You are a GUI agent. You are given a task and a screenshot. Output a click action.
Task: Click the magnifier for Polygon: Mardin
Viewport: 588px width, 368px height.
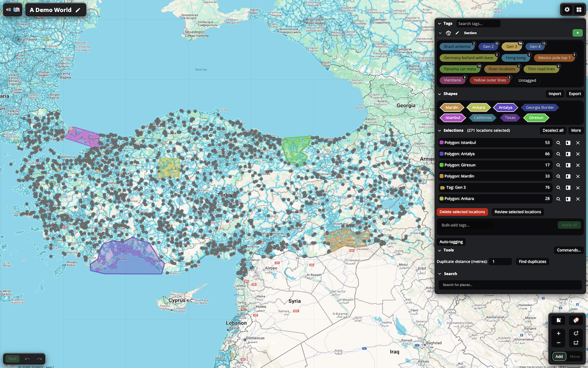[559, 177]
